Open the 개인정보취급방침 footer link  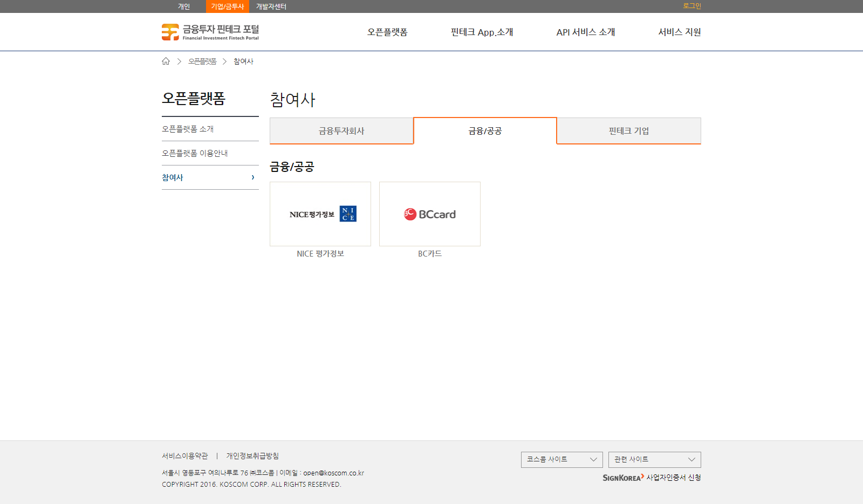(x=252, y=456)
